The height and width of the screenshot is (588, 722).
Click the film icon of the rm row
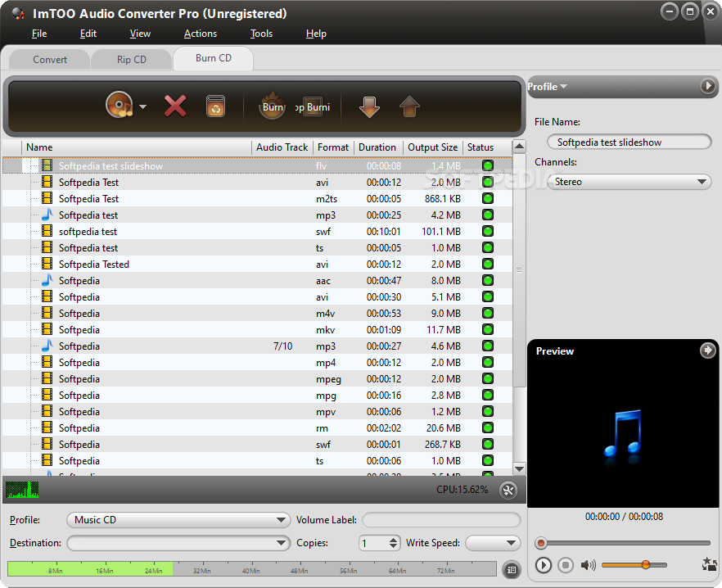(47, 427)
